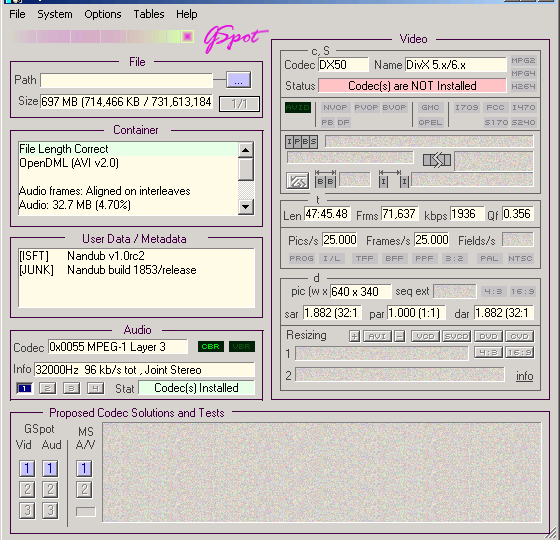Click the minus button in Resizing

[x=400, y=336]
